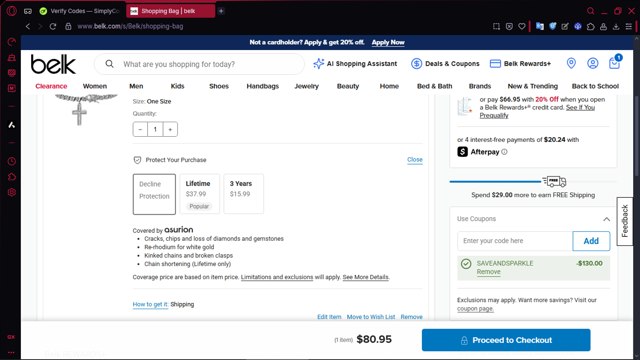Open the Clearance menu
The height and width of the screenshot is (360, 640).
(51, 86)
